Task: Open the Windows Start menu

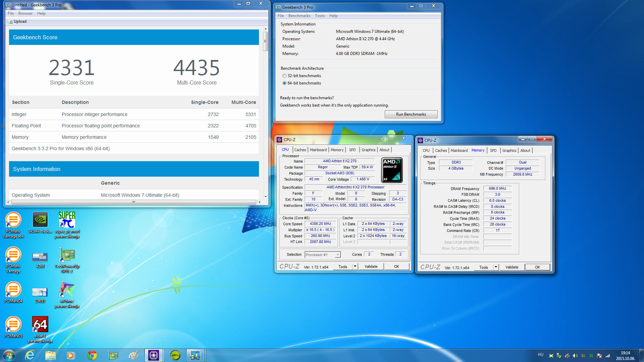Action: tap(9, 355)
